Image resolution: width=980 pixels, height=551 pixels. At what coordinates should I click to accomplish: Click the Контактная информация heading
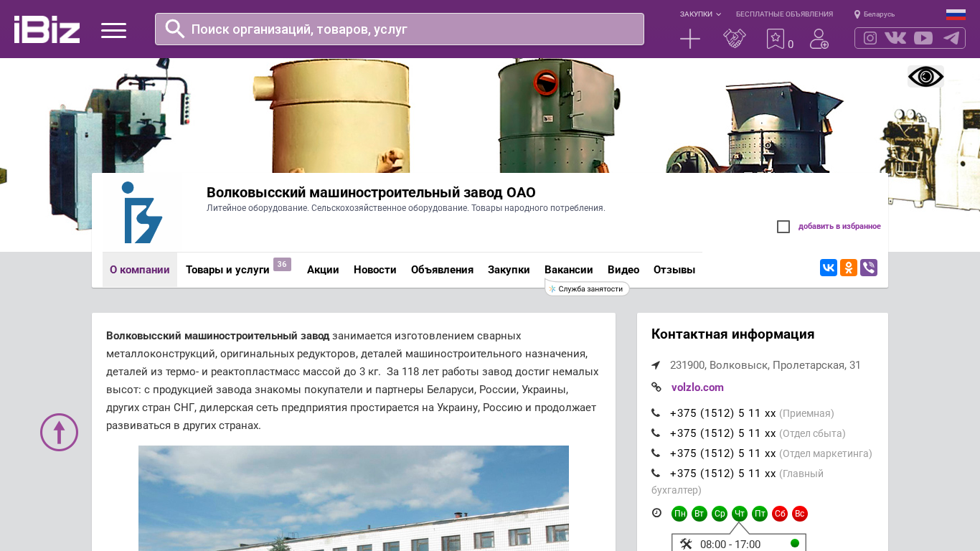coord(732,334)
